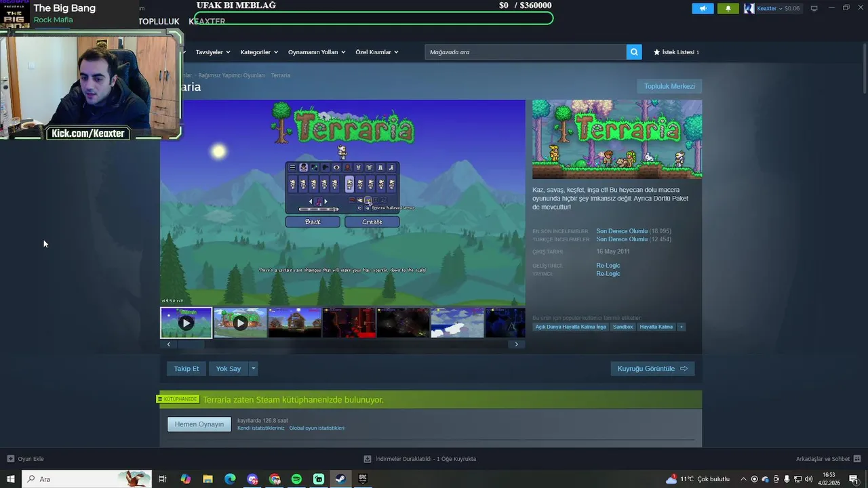
Task: Click the announcements megaphone icon
Action: [x=703, y=8]
